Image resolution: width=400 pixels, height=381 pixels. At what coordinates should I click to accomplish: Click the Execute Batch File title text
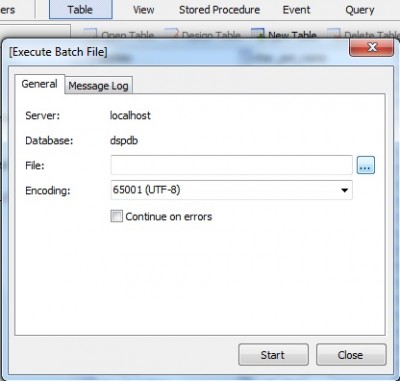pos(58,52)
